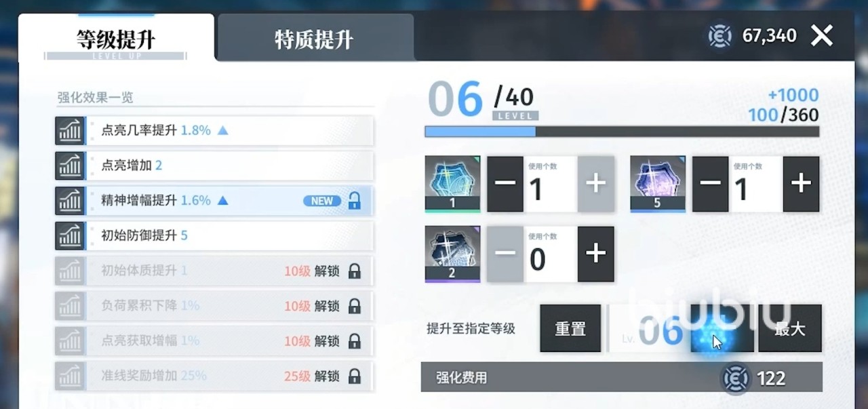Click the currency icon beside 67,340

click(x=720, y=36)
